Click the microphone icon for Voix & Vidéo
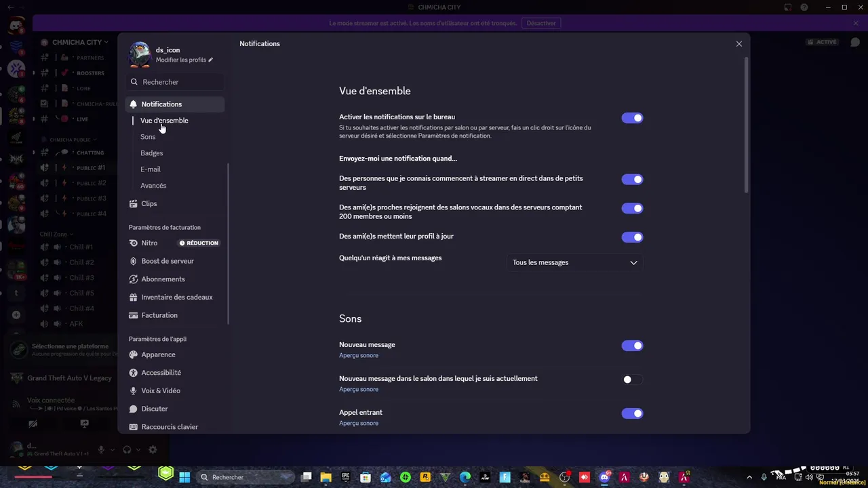This screenshot has width=868, height=488. (x=134, y=390)
